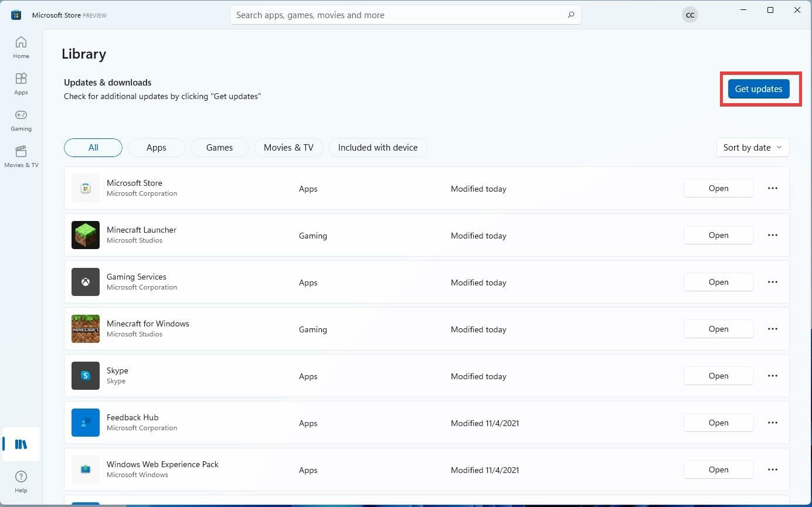The image size is (812, 507).
Task: Click Modified 11/4/2021 for Feedback Hub
Action: click(485, 423)
